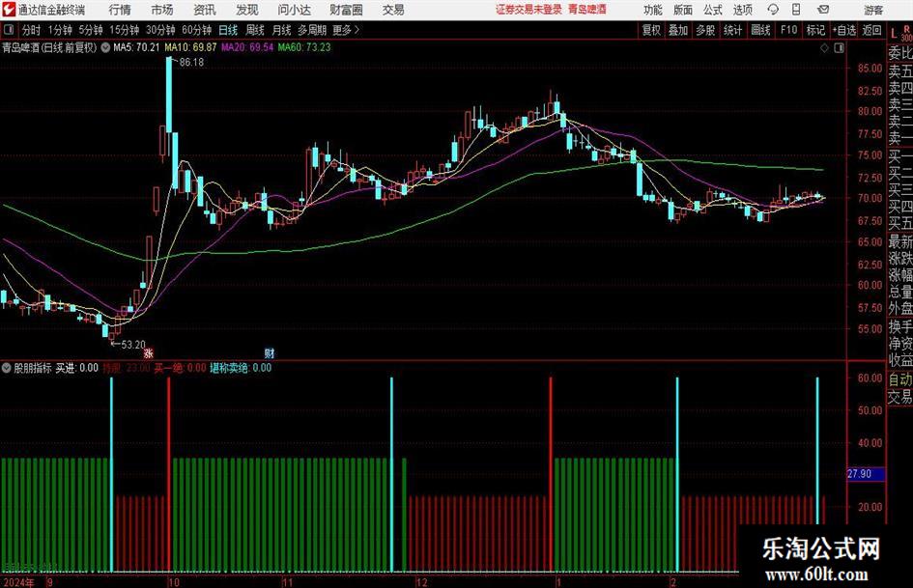This screenshot has width=913, height=588.
Task: Toggle the left sidebar panel icon
Action: [x=8, y=30]
